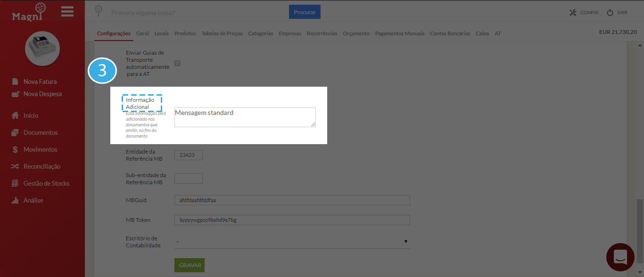The width and height of the screenshot is (644, 277).
Task: Go to Nova Despesa
Action: click(42, 94)
